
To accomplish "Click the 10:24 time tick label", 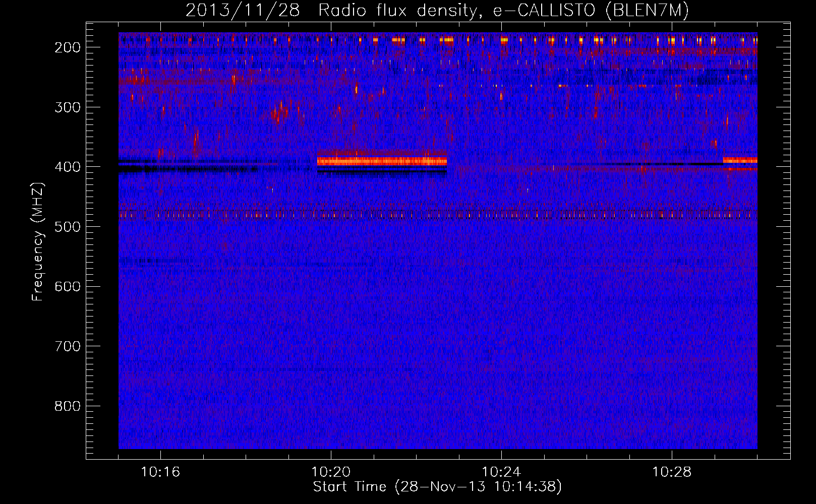I will point(501,472).
